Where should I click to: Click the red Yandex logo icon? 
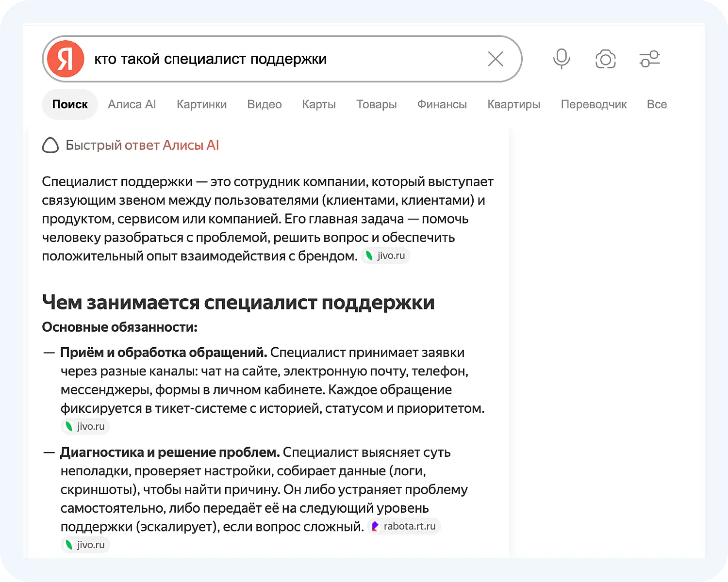(66, 59)
